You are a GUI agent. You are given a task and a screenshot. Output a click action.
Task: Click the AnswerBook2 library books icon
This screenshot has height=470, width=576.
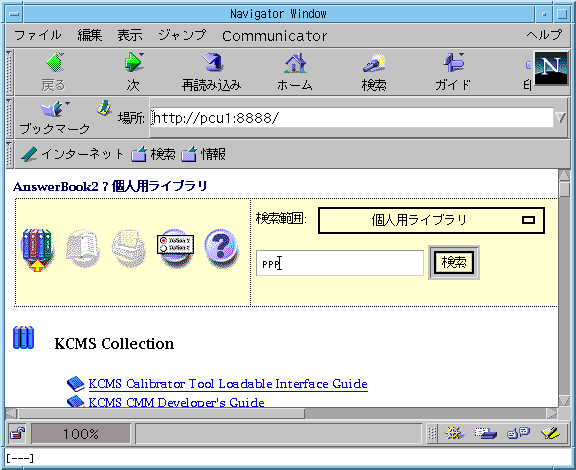pyautogui.click(x=37, y=249)
